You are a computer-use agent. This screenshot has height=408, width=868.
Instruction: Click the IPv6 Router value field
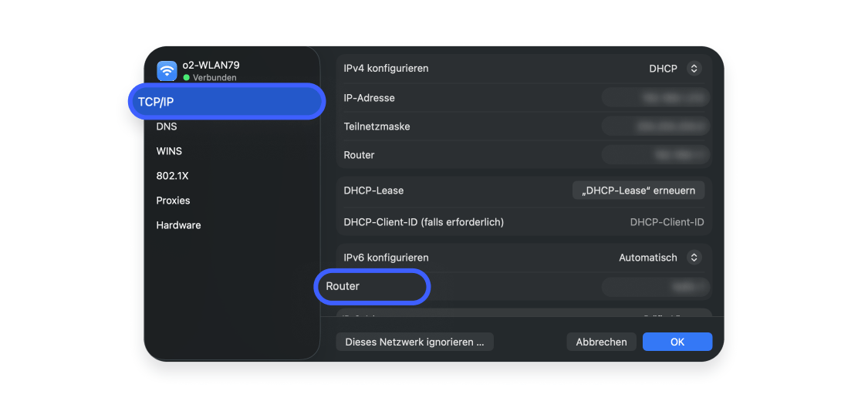pos(655,286)
